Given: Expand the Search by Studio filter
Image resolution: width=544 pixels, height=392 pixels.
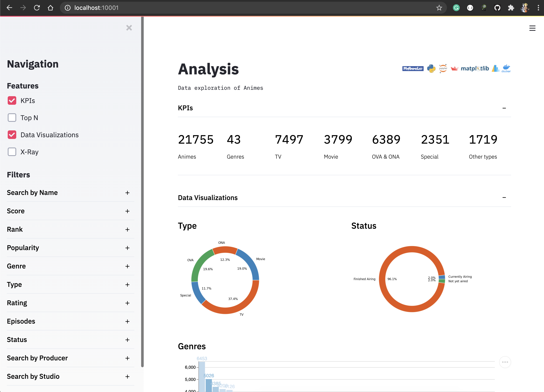Looking at the screenshot, I should 127,376.
